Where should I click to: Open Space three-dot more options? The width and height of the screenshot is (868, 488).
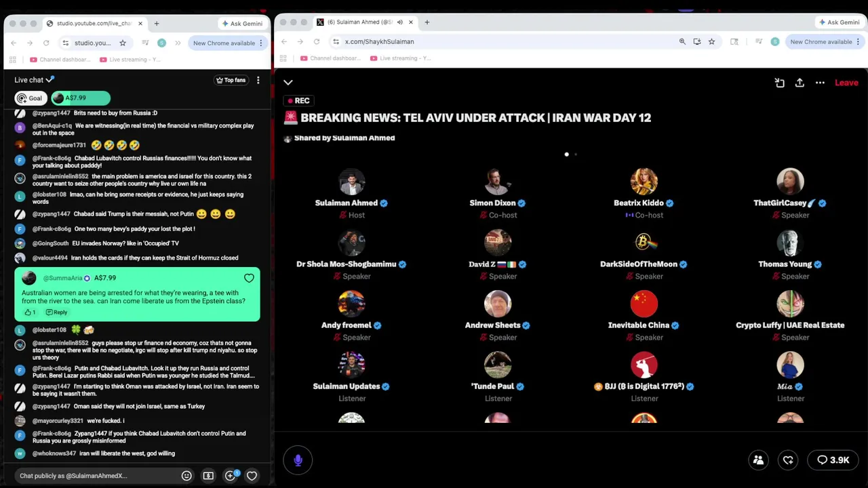click(820, 83)
